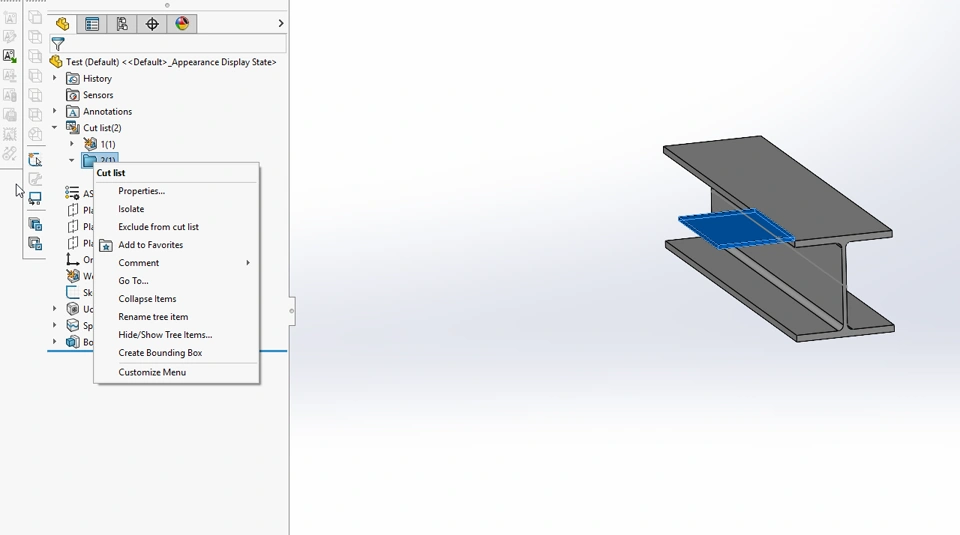
Task: Click the Weldment feature icon in tree
Action: click(x=72, y=276)
